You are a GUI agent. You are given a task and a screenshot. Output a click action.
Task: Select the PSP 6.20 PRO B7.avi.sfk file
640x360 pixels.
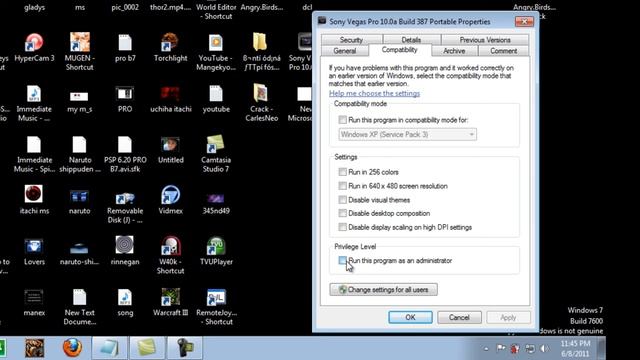point(124,145)
